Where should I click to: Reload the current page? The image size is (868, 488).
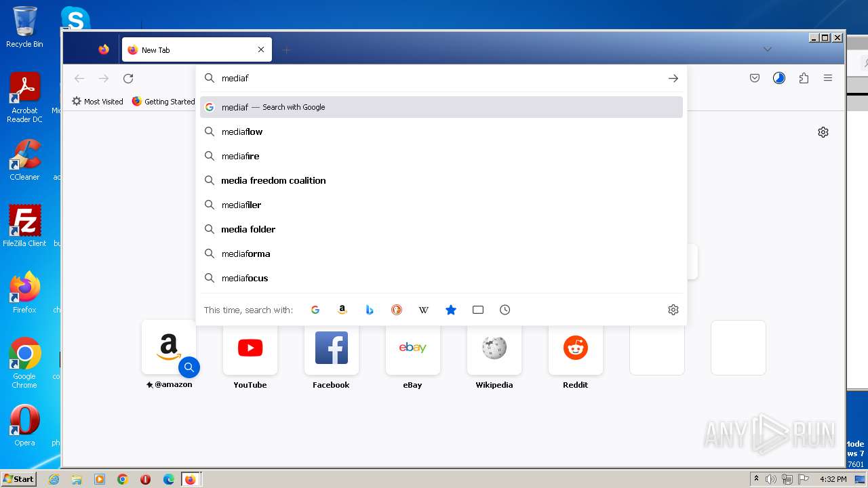128,79
